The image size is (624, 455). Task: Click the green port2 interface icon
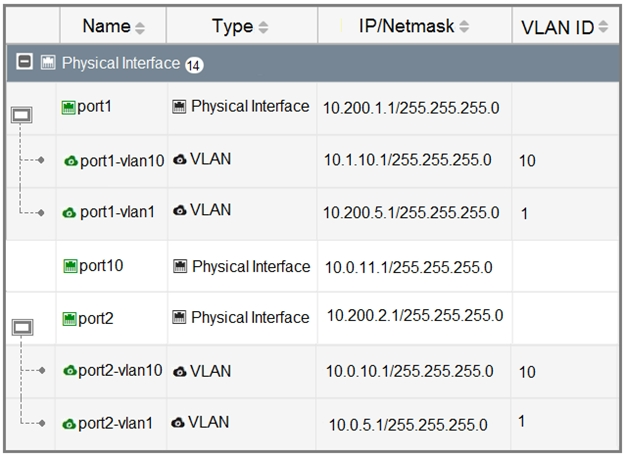pos(70,318)
